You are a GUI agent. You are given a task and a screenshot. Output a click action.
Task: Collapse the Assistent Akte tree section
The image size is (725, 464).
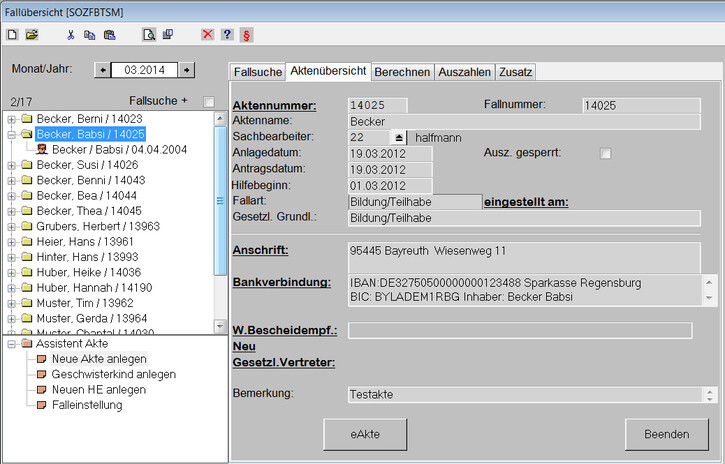(11, 344)
